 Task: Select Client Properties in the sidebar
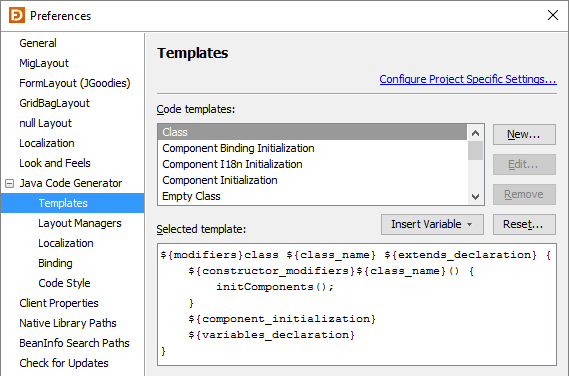point(59,303)
